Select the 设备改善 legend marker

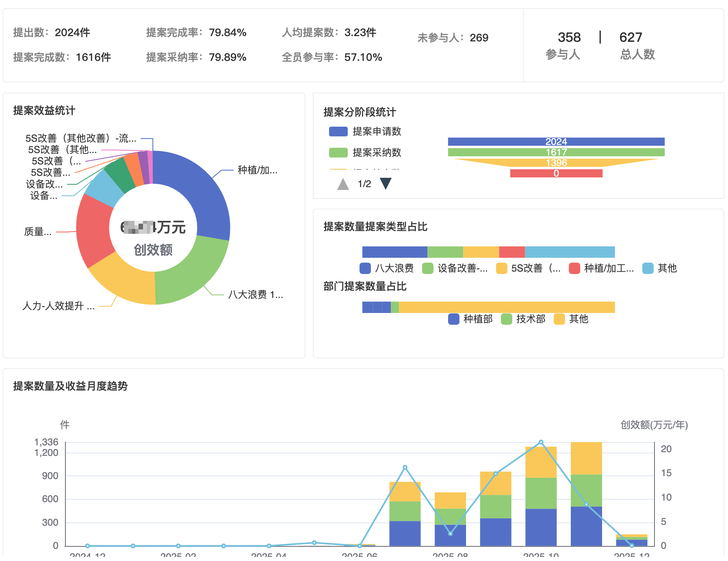[427, 268]
